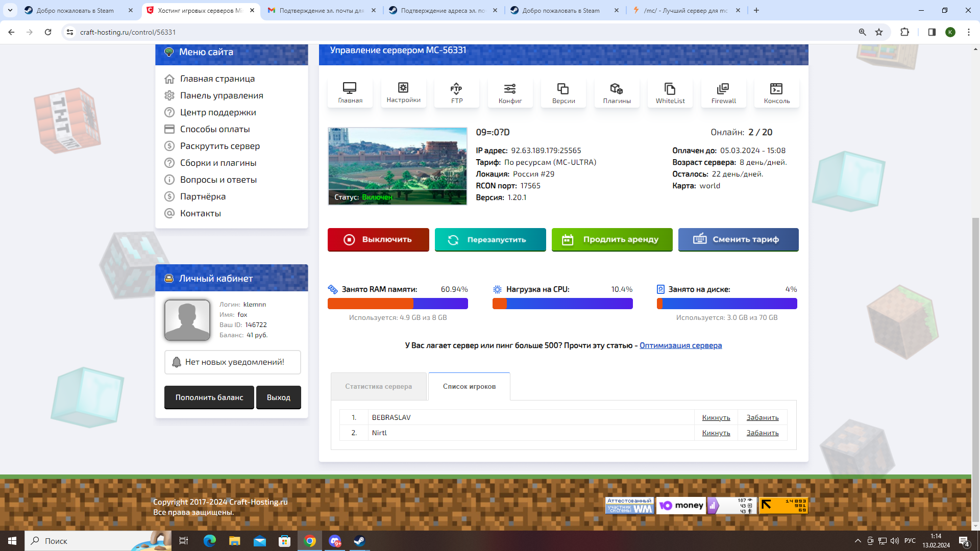Show hidden system tray icons
The image size is (980, 551).
point(857,541)
